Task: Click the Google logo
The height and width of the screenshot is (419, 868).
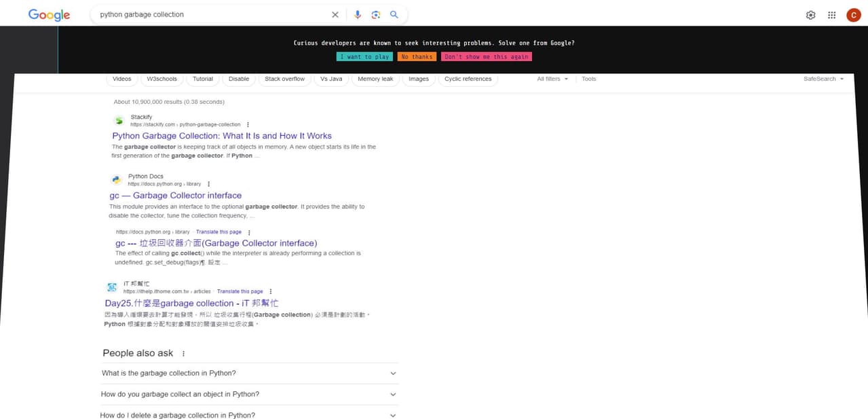Action: 48,14
